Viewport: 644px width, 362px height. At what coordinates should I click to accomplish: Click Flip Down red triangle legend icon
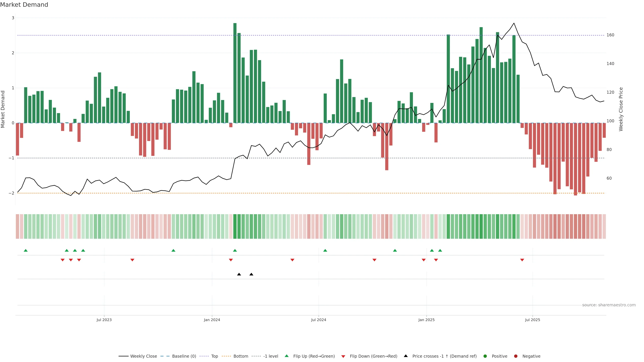pos(343,356)
